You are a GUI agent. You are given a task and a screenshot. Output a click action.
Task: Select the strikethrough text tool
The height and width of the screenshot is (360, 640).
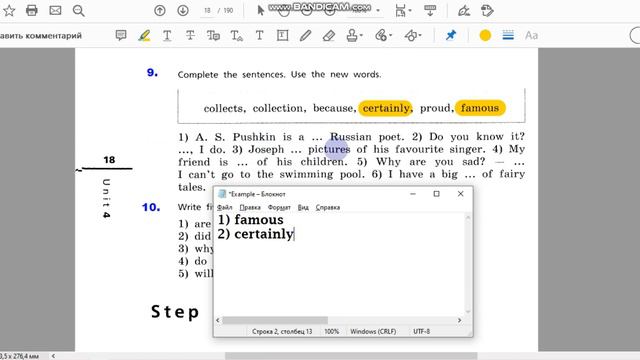point(190,36)
